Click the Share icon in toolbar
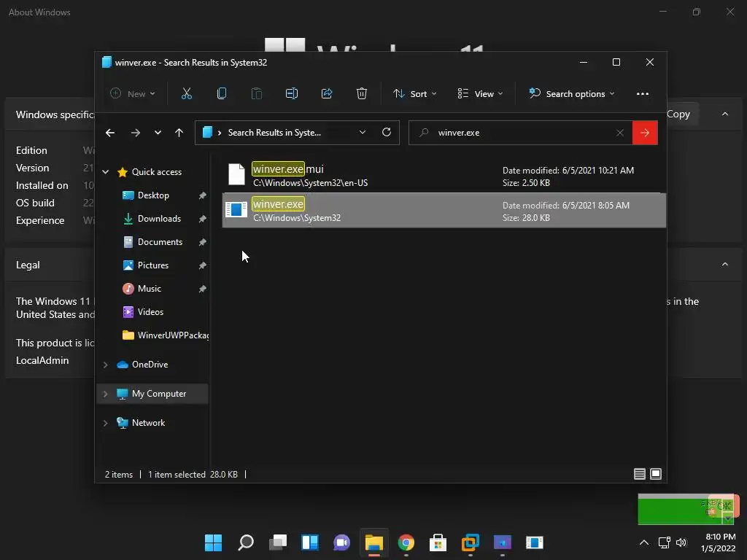Image resolution: width=747 pixels, height=560 pixels. coord(327,94)
